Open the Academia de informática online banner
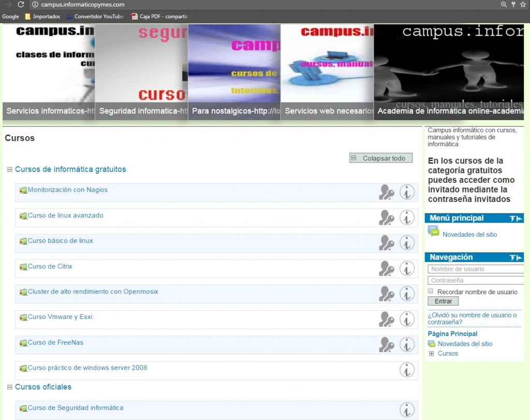 coord(449,72)
